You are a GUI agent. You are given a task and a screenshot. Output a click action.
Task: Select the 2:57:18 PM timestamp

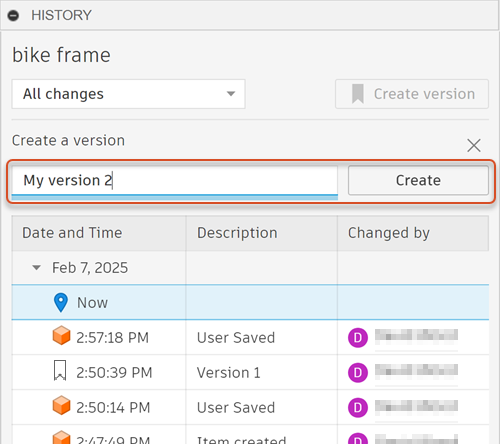click(112, 338)
